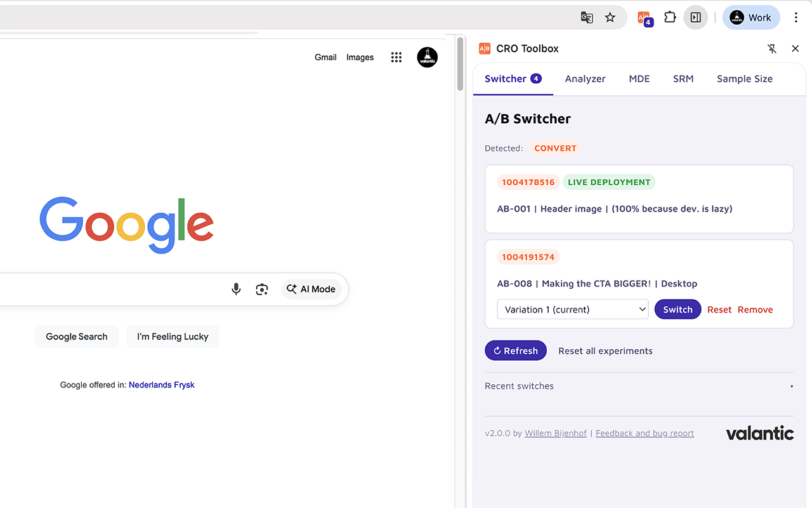This screenshot has height=508, width=812.
Task: Open the Variation 1 (current) dropdown
Action: (x=573, y=309)
